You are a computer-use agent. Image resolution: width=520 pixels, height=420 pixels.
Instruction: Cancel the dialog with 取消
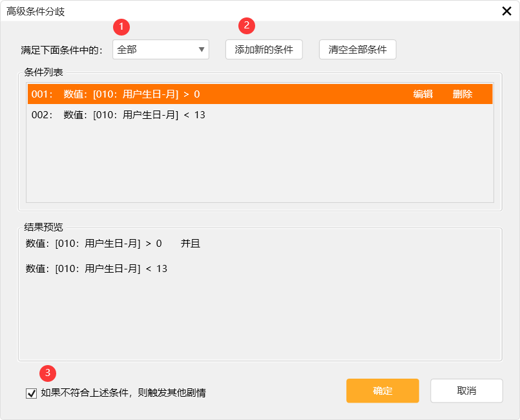pyautogui.click(x=466, y=391)
